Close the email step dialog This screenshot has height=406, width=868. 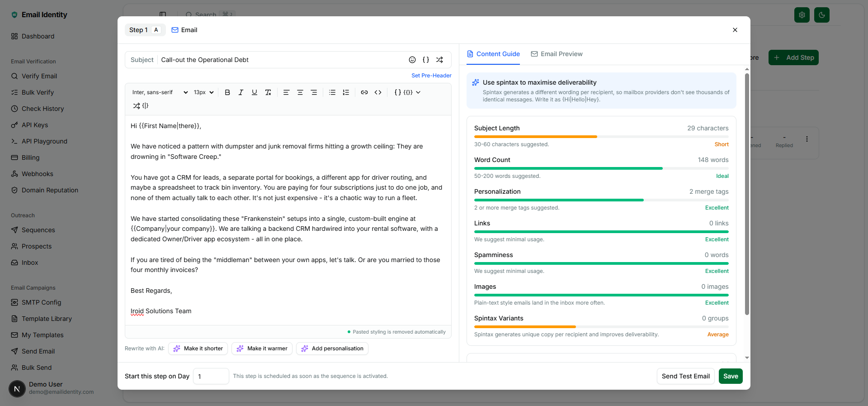click(x=735, y=30)
